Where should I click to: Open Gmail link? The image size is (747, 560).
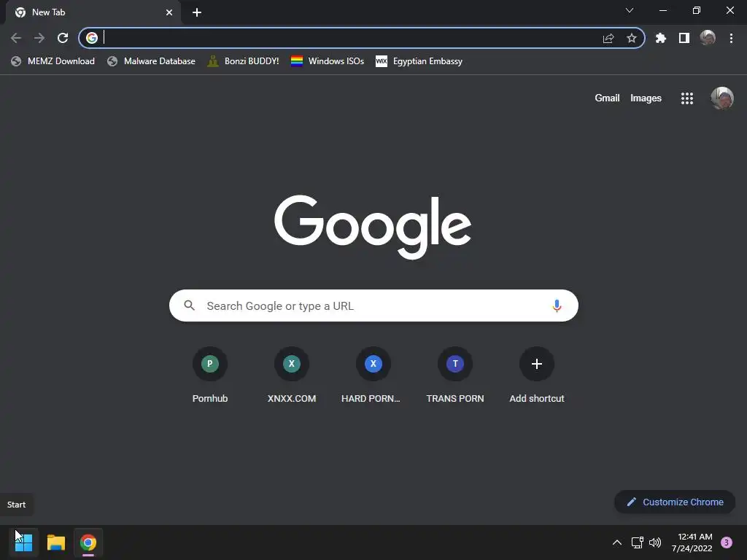tap(607, 98)
